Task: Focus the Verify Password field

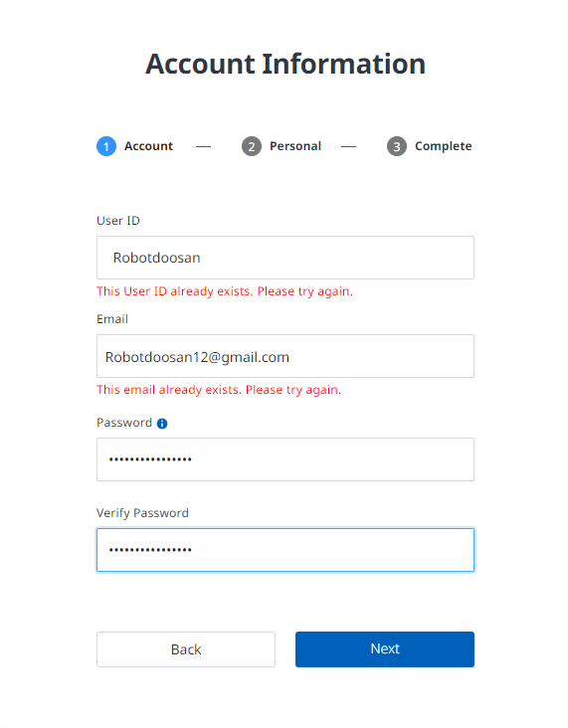Action: pos(285,550)
